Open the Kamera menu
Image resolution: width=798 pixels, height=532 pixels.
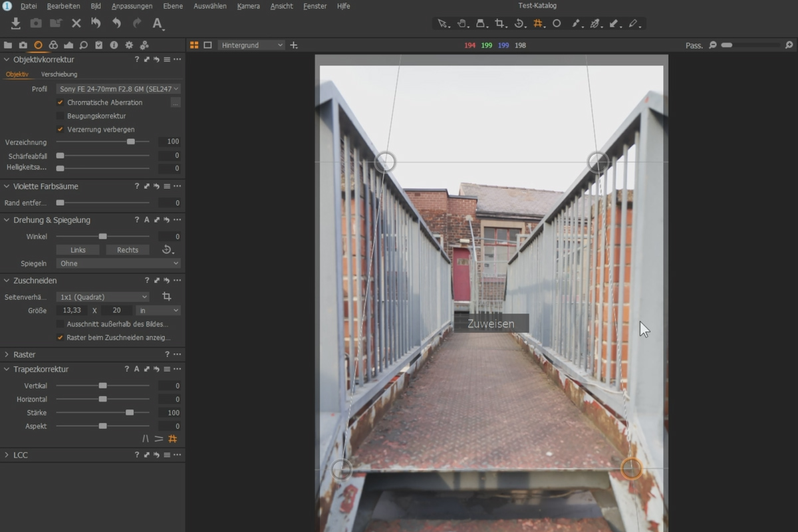(x=248, y=6)
